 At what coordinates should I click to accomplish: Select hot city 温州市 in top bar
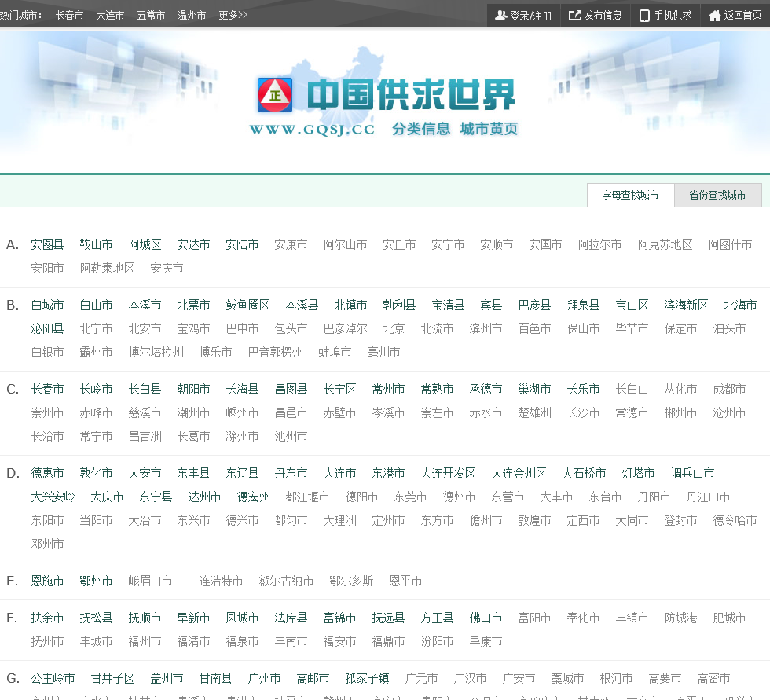192,15
